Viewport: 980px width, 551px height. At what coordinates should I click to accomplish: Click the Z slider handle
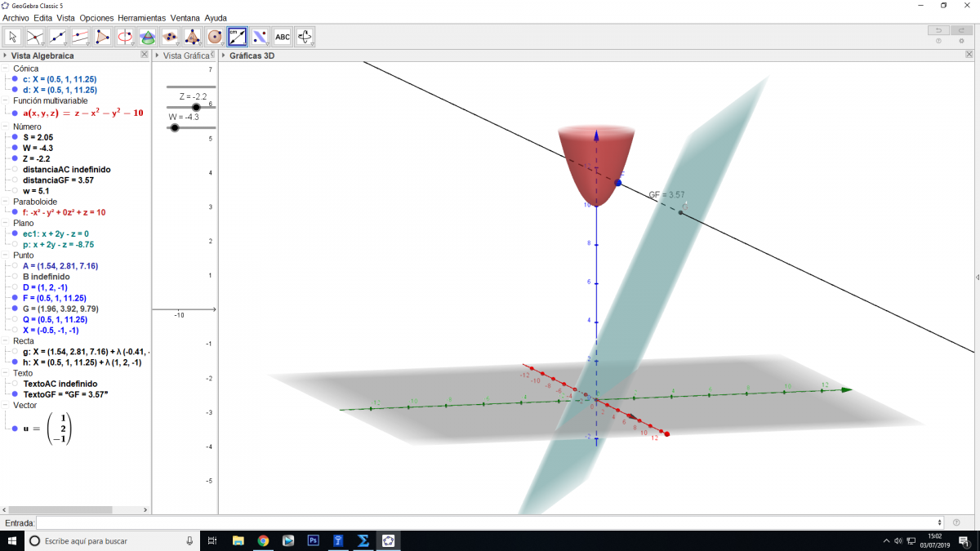[196, 107]
